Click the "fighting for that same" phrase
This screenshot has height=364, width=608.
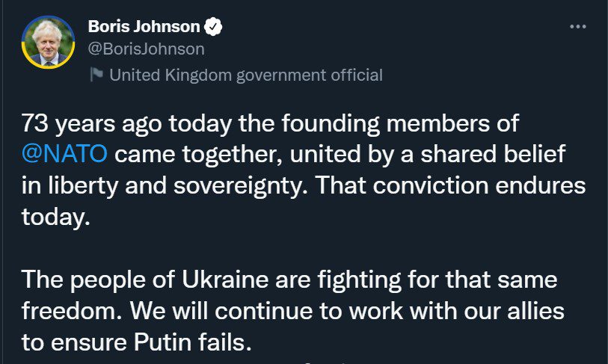[437, 280]
